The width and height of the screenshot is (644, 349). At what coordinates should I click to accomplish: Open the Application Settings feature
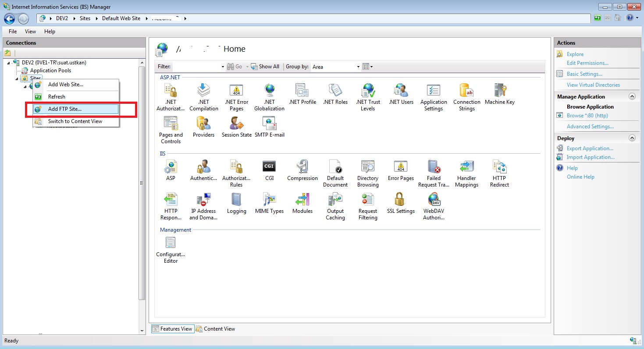tap(434, 97)
